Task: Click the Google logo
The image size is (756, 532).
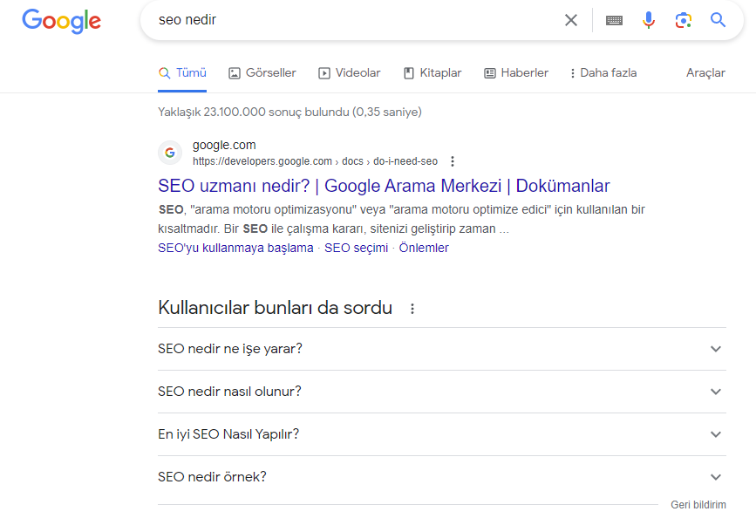Action: [62, 21]
